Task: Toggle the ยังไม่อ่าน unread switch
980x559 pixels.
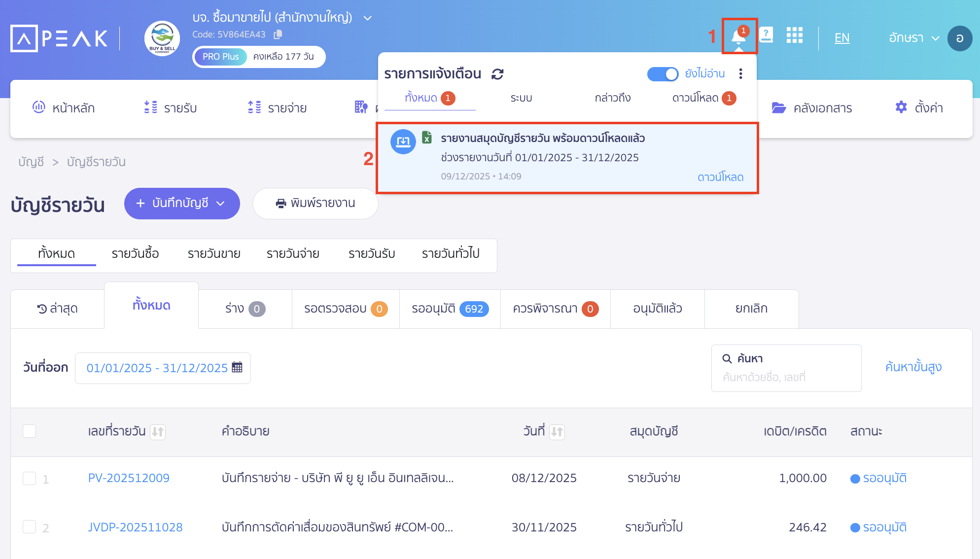Action: click(x=663, y=74)
